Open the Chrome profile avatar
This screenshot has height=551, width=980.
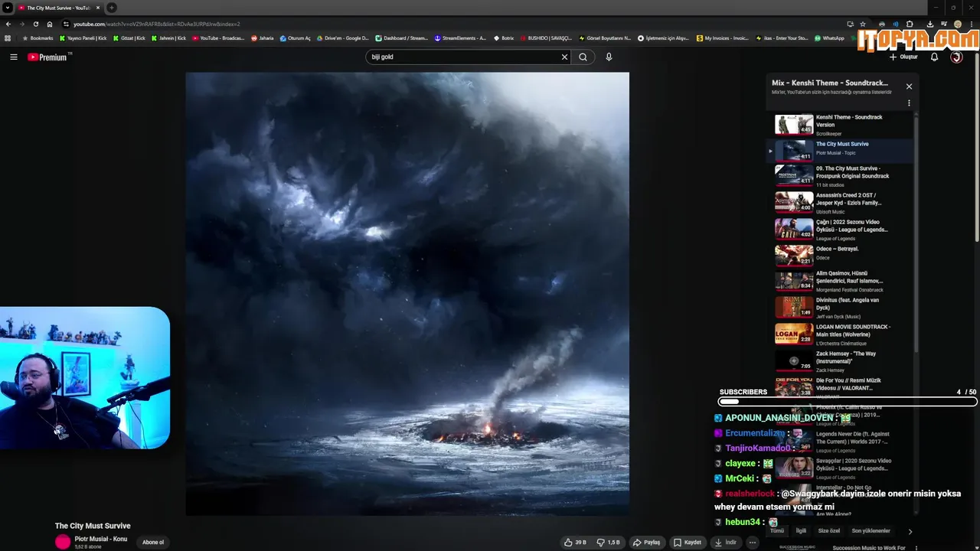pyautogui.click(x=957, y=24)
